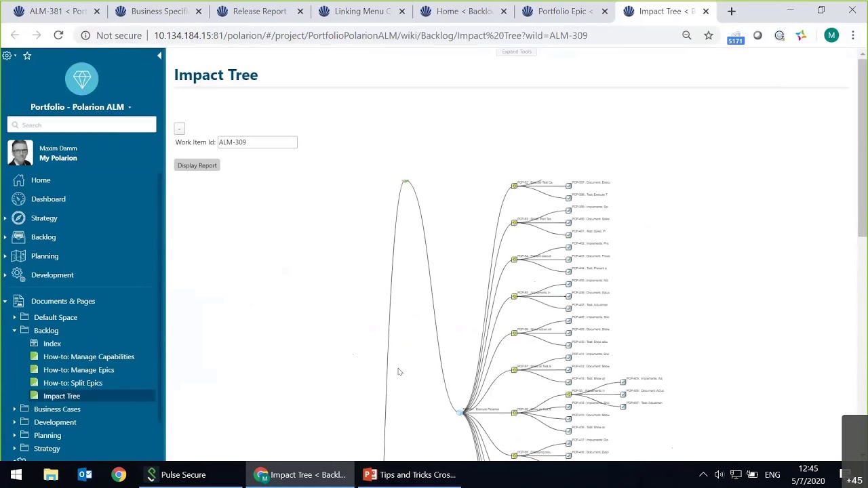868x488 pixels.
Task: Click the sidebar Search box
Action: pos(81,125)
